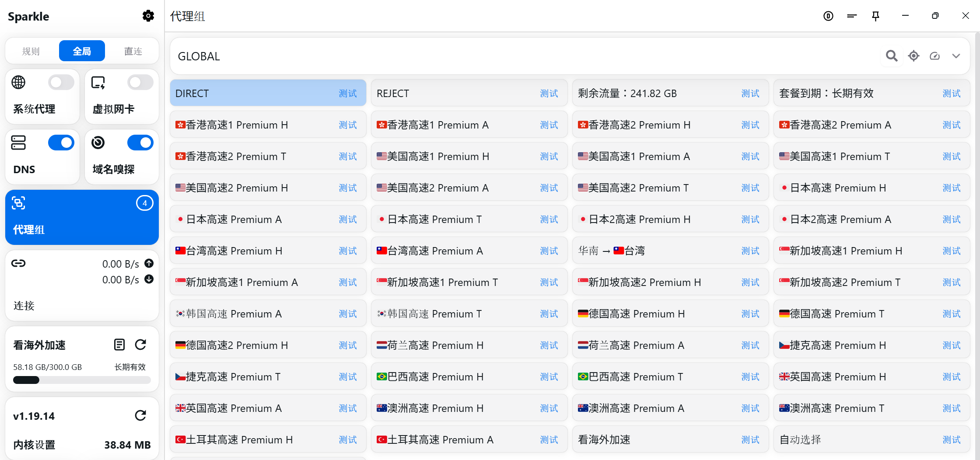Image resolution: width=980 pixels, height=460 pixels.
Task: Disable the DNS toggle
Action: pyautogui.click(x=61, y=143)
